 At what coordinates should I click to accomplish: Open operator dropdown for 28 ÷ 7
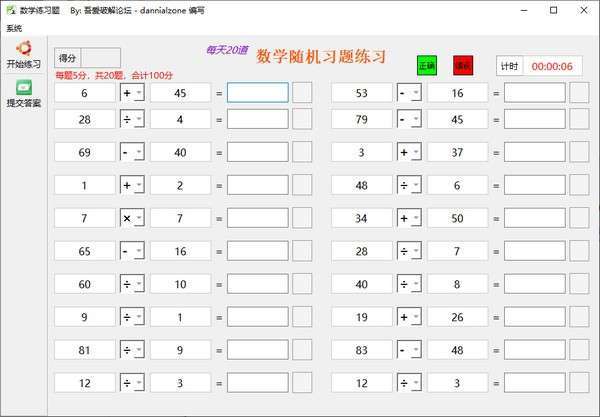coord(409,251)
